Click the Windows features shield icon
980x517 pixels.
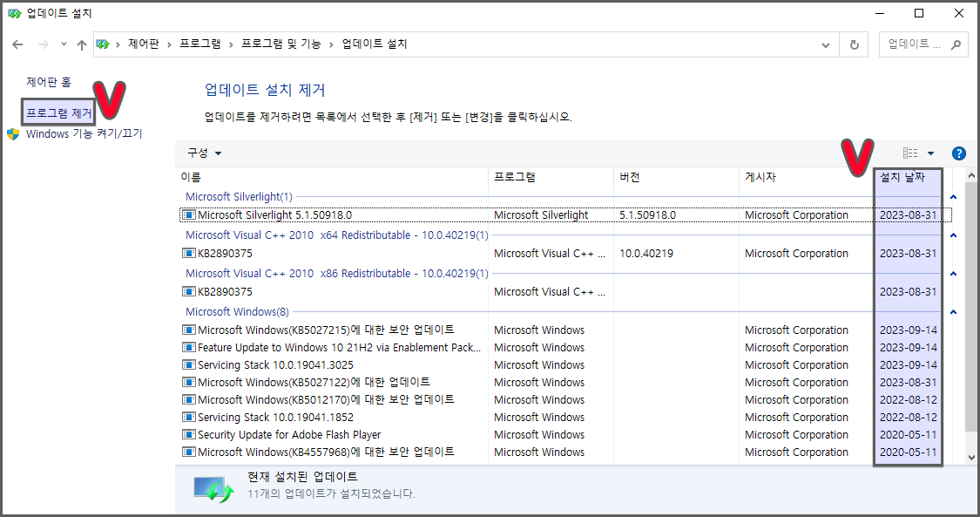click(x=14, y=133)
